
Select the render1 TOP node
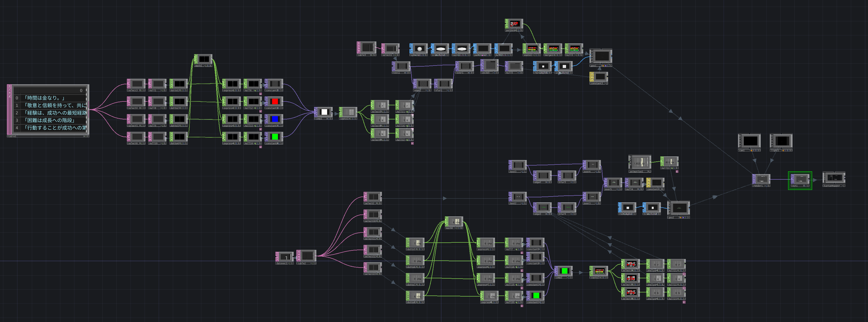coord(762,179)
